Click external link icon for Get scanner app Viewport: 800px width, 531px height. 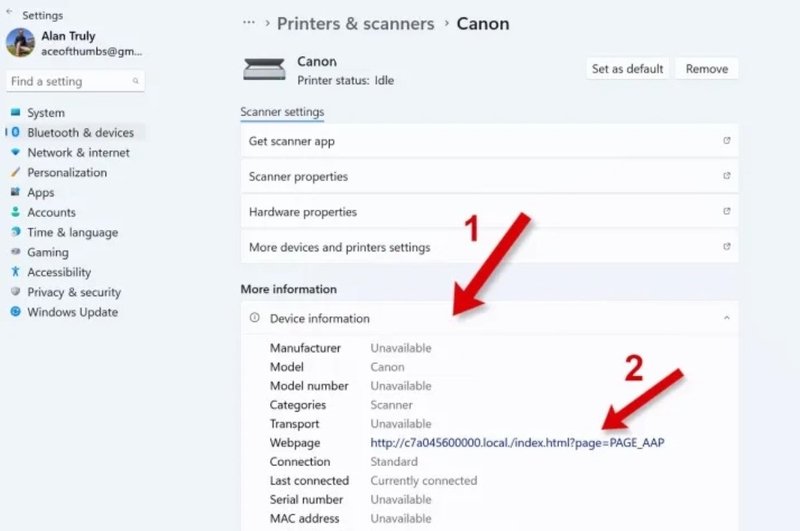click(727, 140)
